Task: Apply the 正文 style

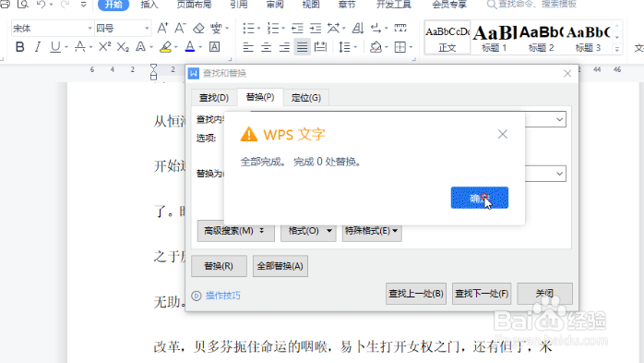Action: tap(447, 38)
